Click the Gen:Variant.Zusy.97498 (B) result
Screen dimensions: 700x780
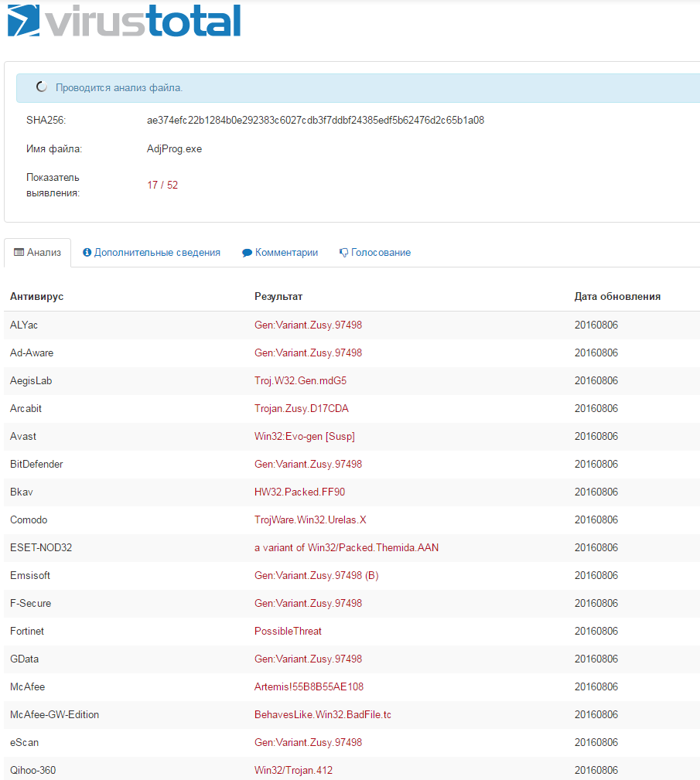(x=316, y=576)
